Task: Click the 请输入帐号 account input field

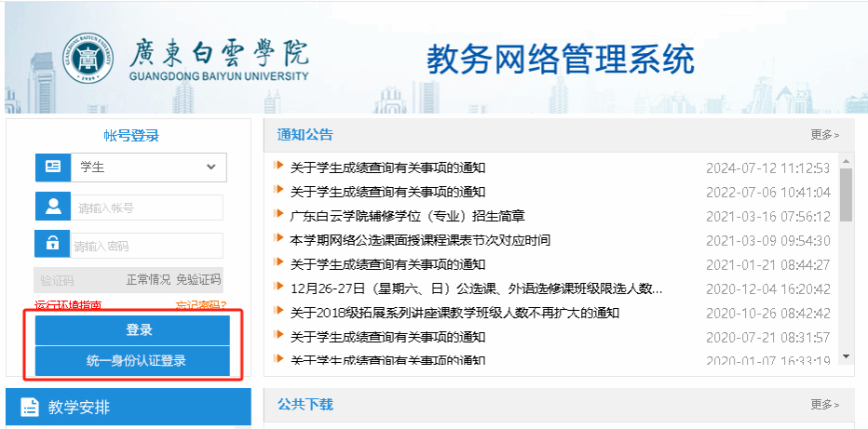Action: click(147, 208)
